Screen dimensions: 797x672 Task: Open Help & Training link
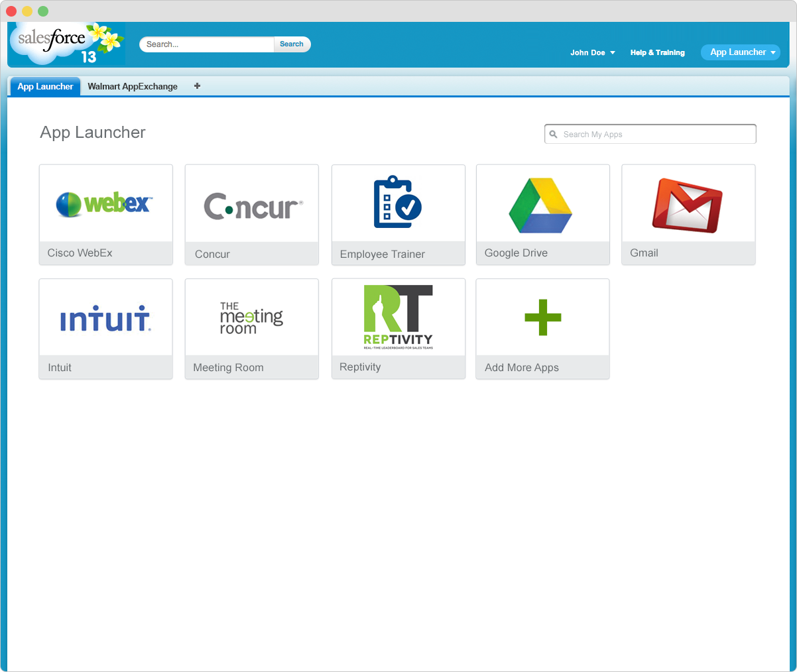click(657, 52)
